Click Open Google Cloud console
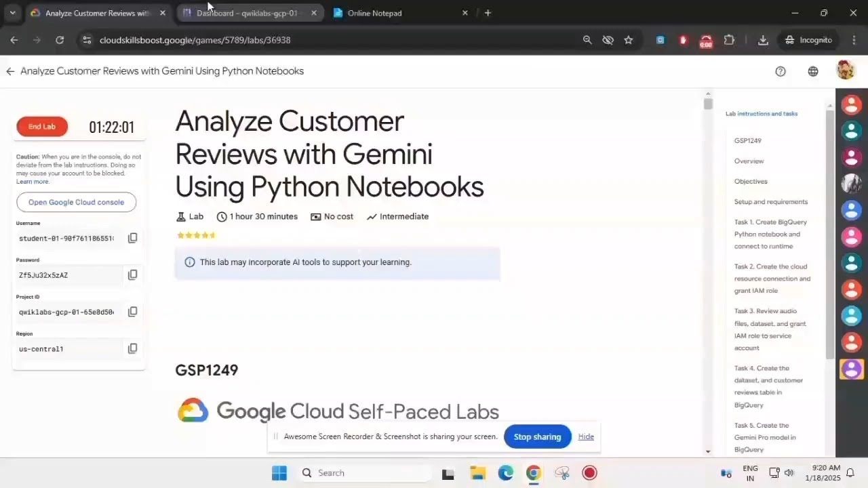The height and width of the screenshot is (488, 868). click(x=76, y=202)
